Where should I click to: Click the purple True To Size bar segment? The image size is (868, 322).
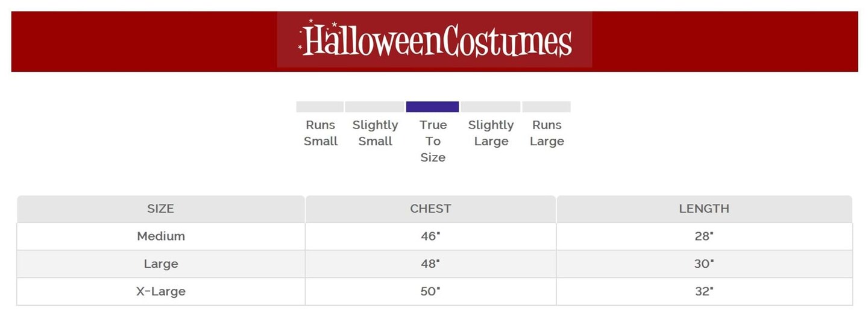pyautogui.click(x=432, y=107)
